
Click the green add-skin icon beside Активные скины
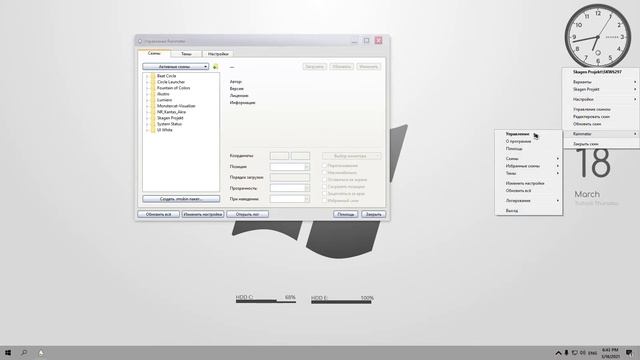click(x=216, y=67)
